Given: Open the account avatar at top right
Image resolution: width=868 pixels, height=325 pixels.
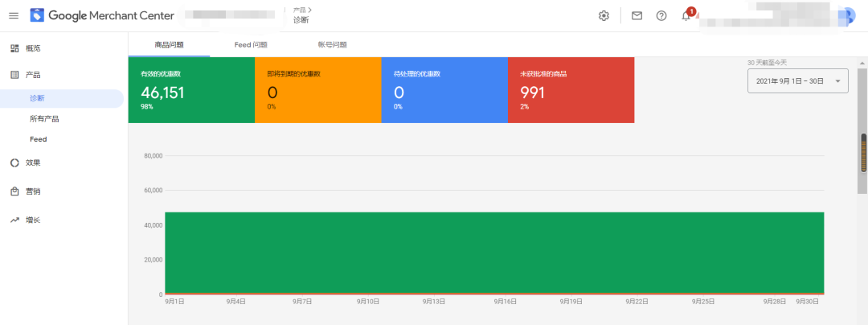Looking at the screenshot, I should click(847, 16).
